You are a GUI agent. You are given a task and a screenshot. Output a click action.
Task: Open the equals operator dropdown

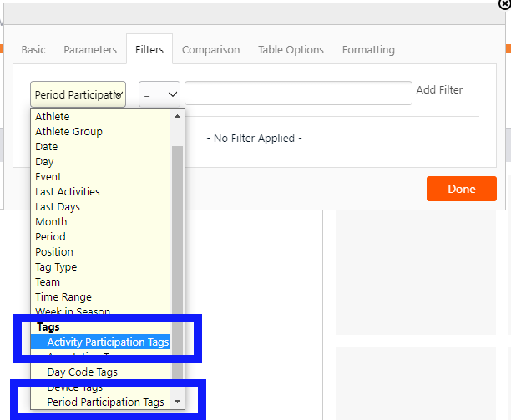(x=159, y=94)
